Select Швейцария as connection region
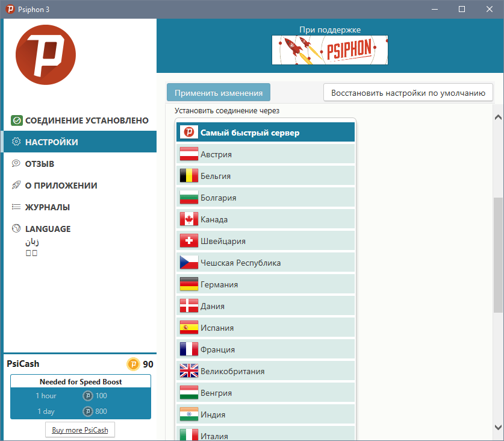 266,241
